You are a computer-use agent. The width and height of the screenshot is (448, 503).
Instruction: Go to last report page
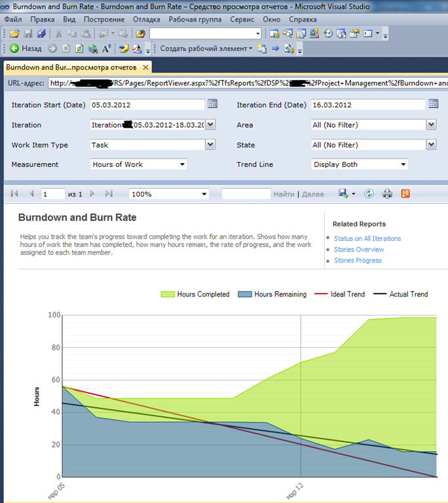click(109, 193)
